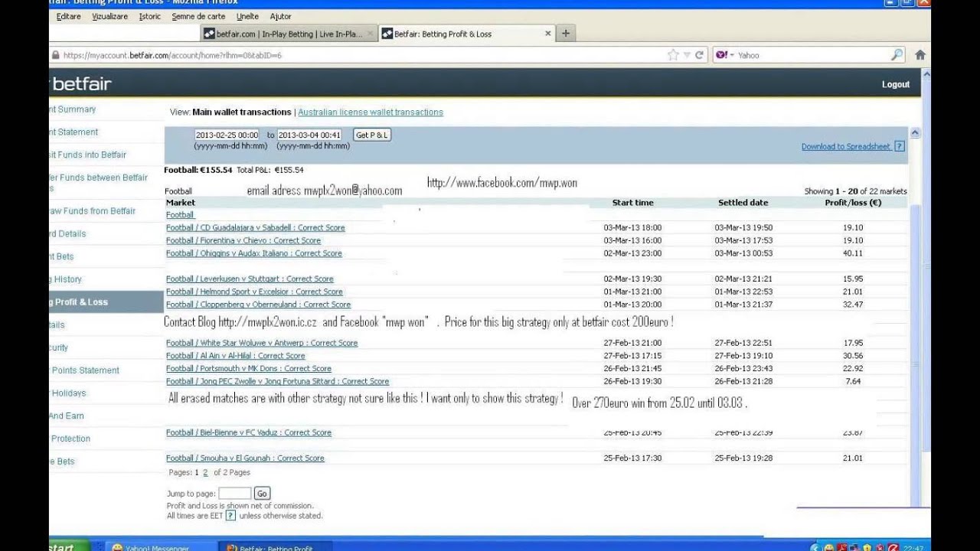The height and width of the screenshot is (551, 980).
Task: Open Betting Profit & Loss sidebar item
Action: pyautogui.click(x=106, y=302)
